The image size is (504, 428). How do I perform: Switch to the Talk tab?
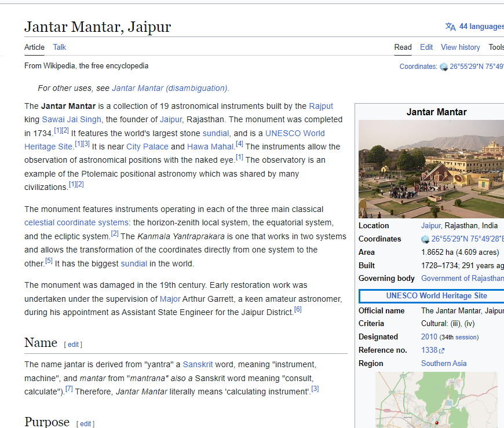point(60,47)
